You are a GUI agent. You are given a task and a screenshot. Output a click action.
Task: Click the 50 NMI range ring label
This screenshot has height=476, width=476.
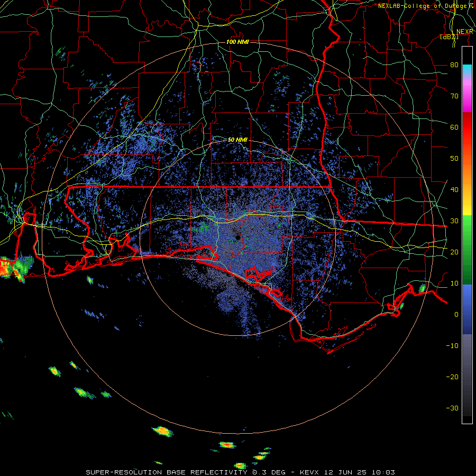[237, 140]
